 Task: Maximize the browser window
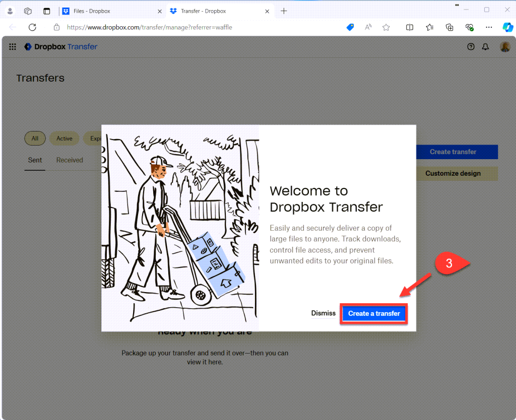(x=487, y=10)
